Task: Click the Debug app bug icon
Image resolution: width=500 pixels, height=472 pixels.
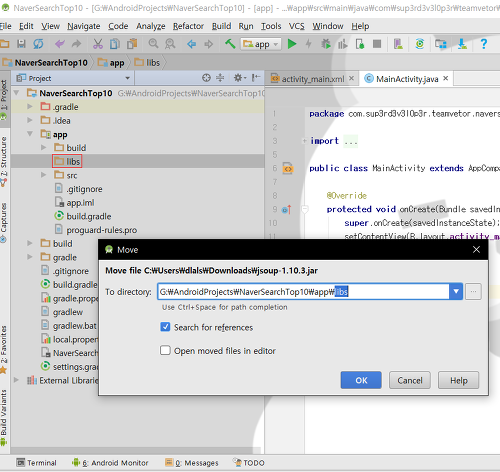Action: coord(326,44)
